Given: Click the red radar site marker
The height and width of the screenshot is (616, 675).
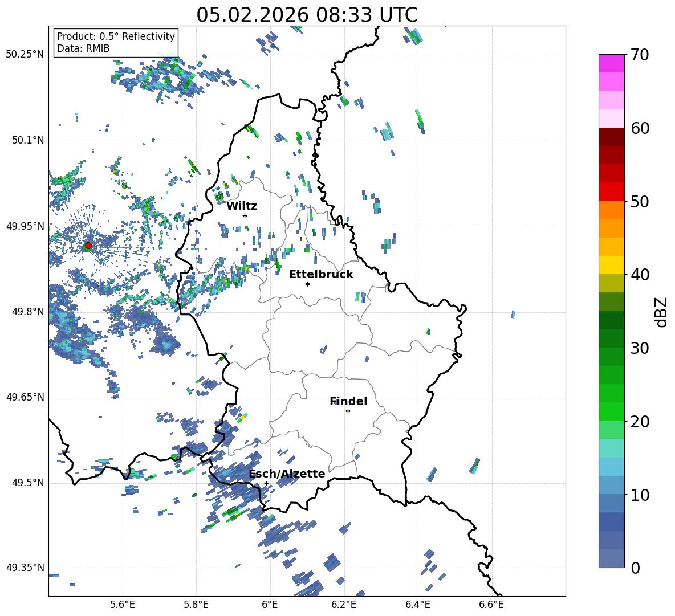Looking at the screenshot, I should click(x=88, y=246).
